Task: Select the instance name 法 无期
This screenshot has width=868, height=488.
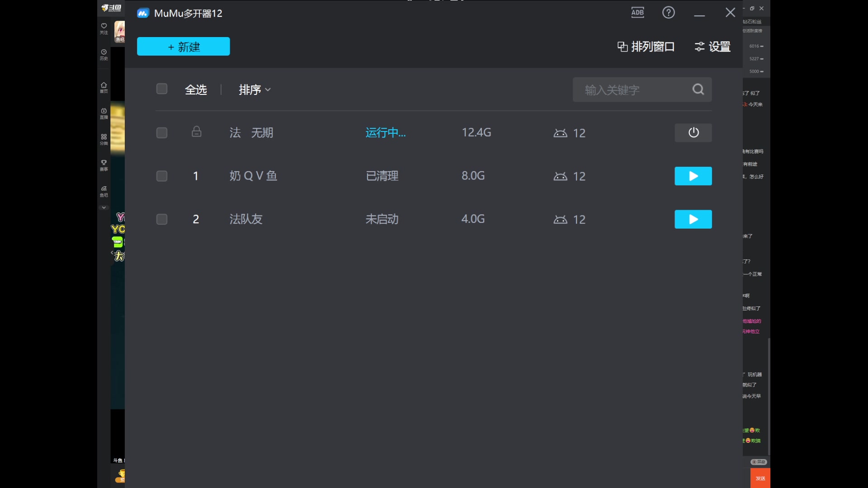Action: coord(251,133)
